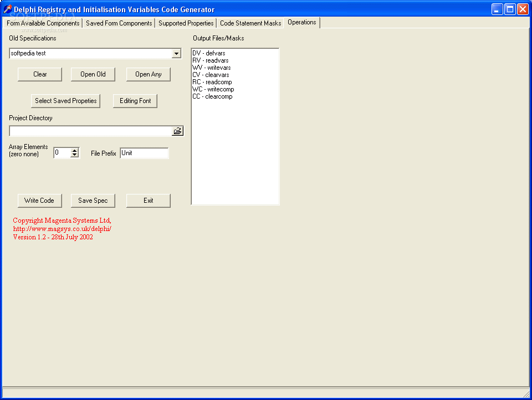Image resolution: width=532 pixels, height=400 pixels.
Task: Click the application icon in title bar
Action: point(7,9)
